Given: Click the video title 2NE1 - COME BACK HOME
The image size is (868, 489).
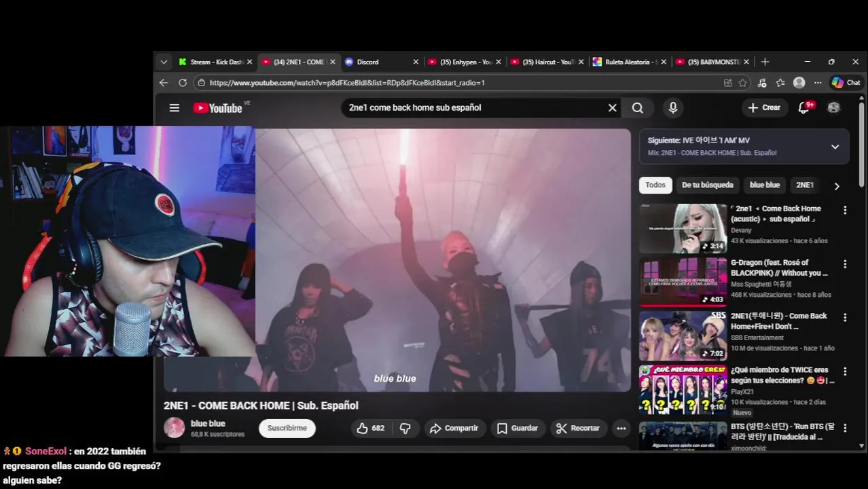Looking at the screenshot, I should 261,405.
